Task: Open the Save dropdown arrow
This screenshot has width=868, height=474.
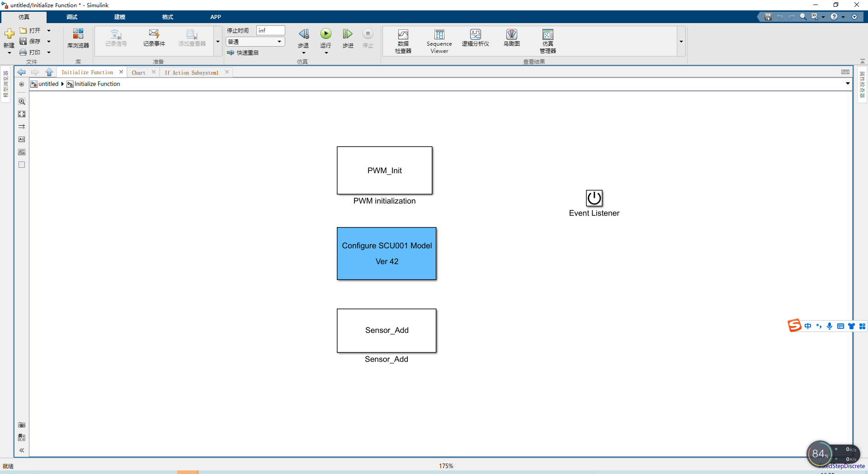Action: [x=49, y=42]
